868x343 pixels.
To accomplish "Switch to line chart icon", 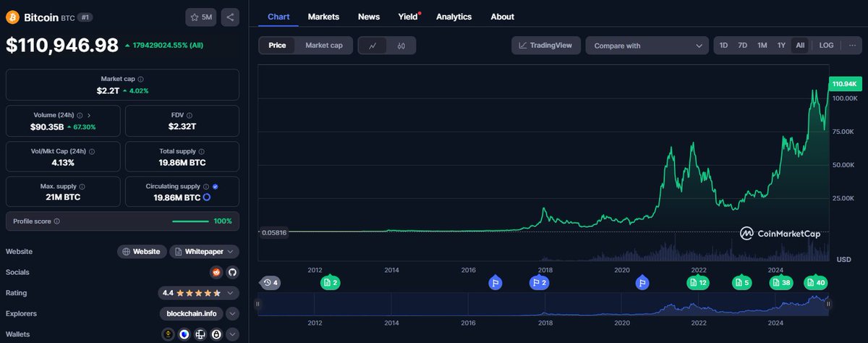I will coord(373,46).
